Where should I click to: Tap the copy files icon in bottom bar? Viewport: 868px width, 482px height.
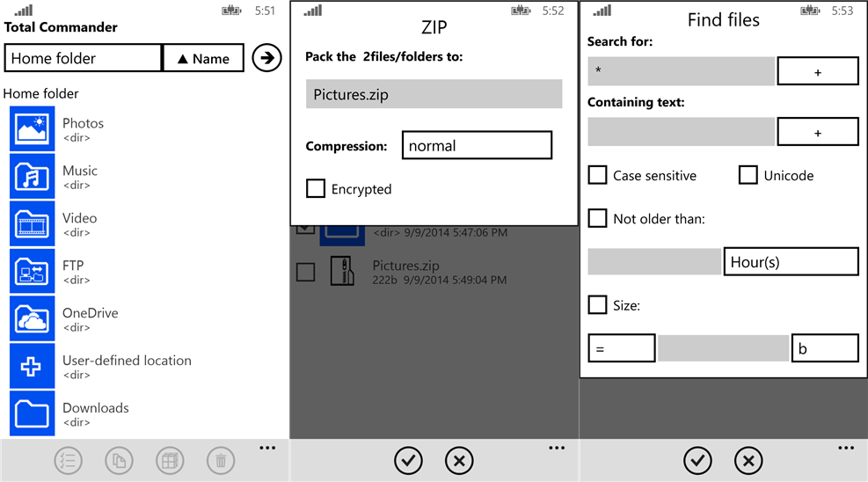tap(119, 460)
